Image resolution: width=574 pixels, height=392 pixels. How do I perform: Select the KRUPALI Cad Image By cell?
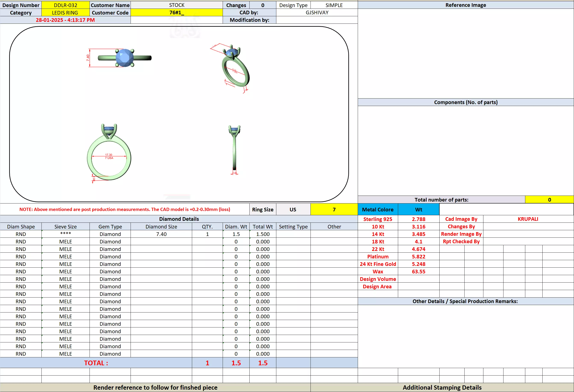(x=528, y=219)
